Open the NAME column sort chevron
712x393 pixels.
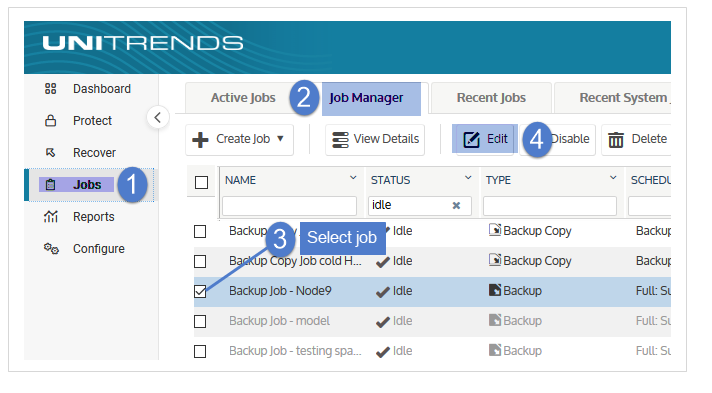(x=353, y=178)
